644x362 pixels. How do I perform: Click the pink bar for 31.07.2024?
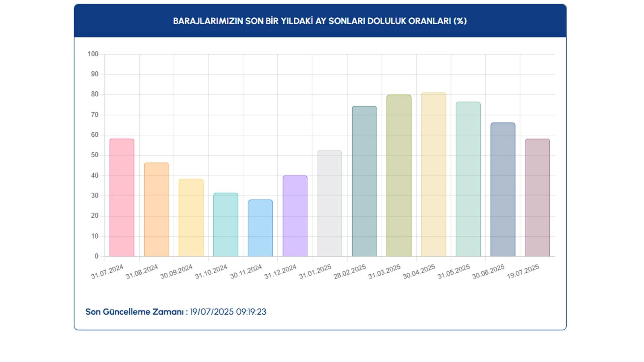(x=122, y=197)
